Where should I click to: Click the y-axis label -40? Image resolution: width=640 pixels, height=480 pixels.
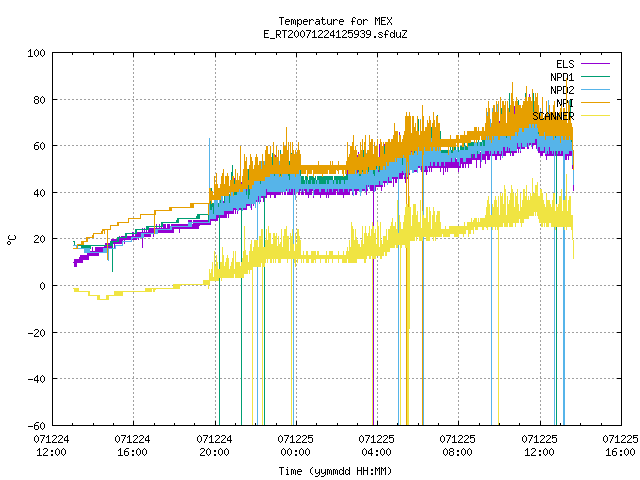[x=36, y=379]
